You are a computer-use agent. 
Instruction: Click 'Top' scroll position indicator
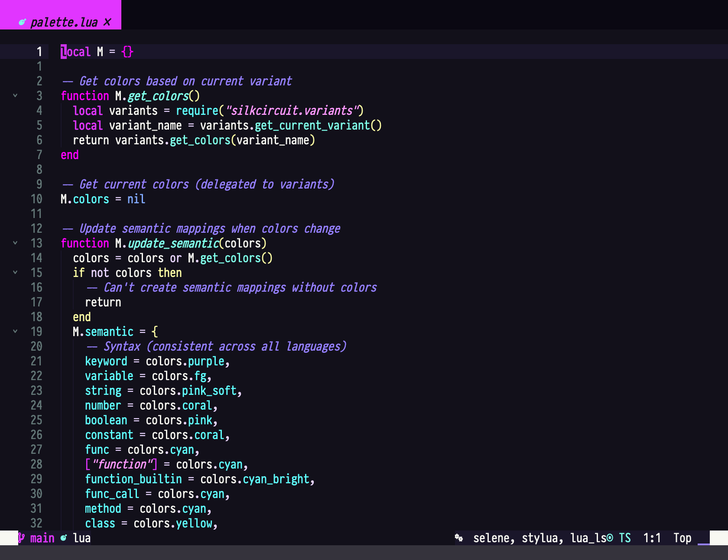pos(682,538)
